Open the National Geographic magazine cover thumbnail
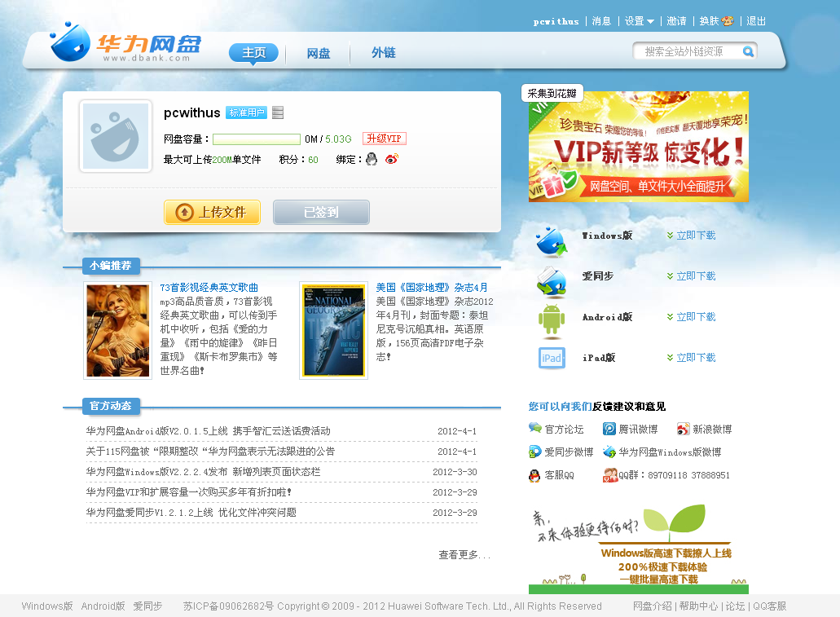This screenshot has height=617, width=840. click(333, 330)
